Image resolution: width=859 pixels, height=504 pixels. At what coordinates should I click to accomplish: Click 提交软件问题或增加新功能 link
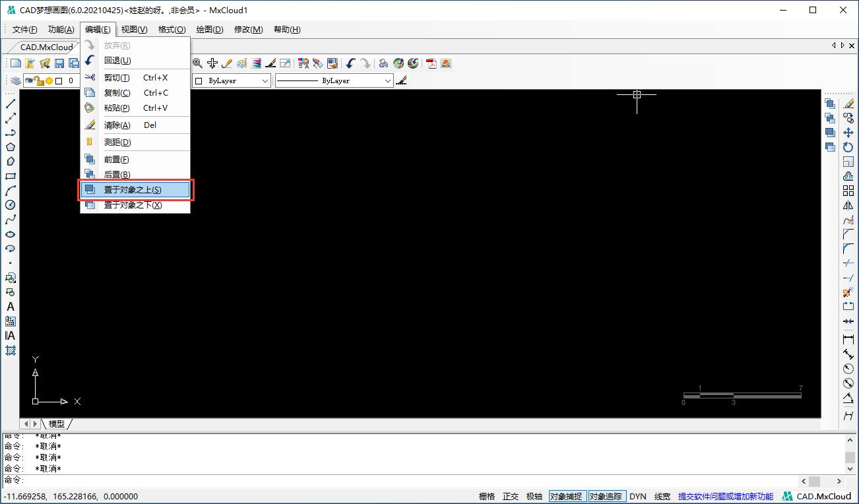pyautogui.click(x=726, y=497)
